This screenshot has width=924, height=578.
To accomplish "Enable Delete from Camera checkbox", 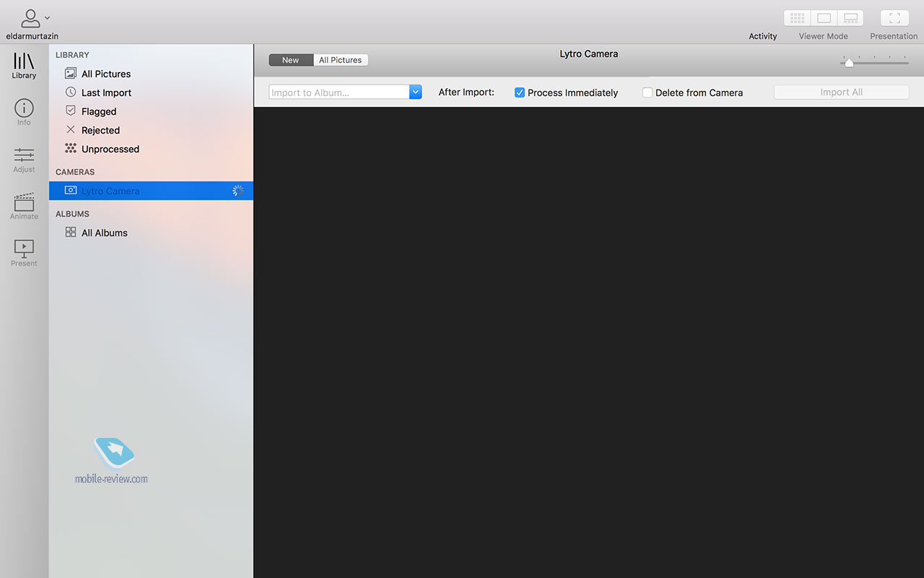I will [648, 92].
